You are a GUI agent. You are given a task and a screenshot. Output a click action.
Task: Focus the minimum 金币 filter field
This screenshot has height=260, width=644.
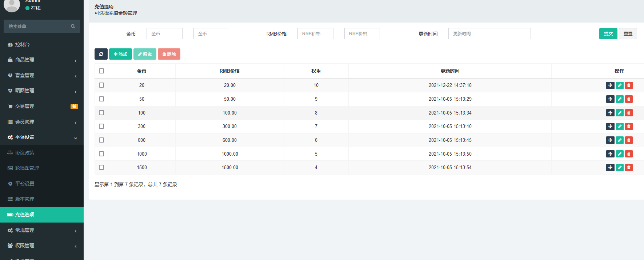[164, 33]
